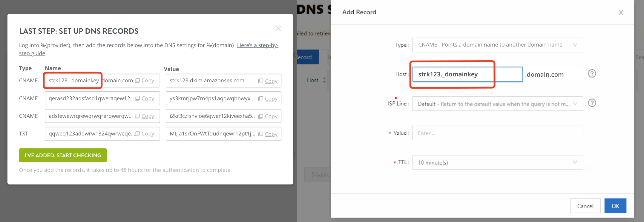Show help for the ISP Line field
This screenshot has width=644, height=222.
[592, 103]
